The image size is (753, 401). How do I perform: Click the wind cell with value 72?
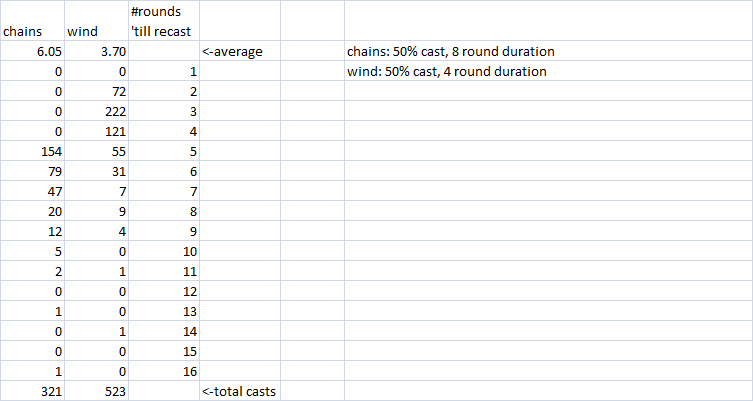click(96, 91)
